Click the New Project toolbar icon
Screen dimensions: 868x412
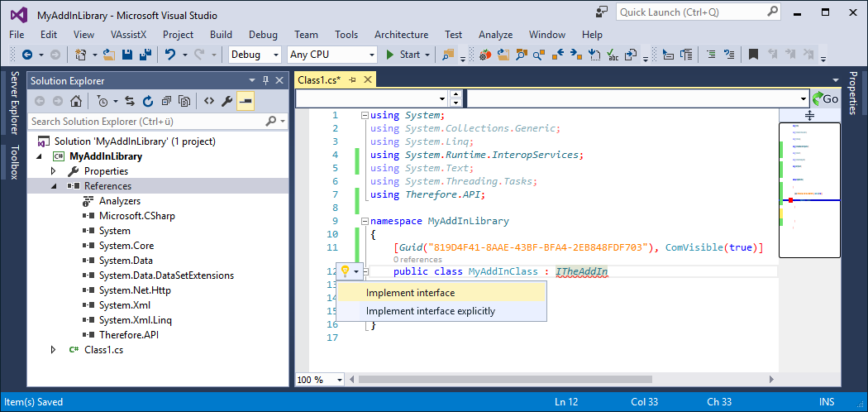pos(81,55)
